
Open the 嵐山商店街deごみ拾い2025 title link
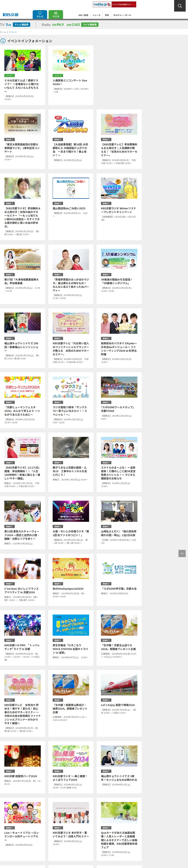(69, 208)
